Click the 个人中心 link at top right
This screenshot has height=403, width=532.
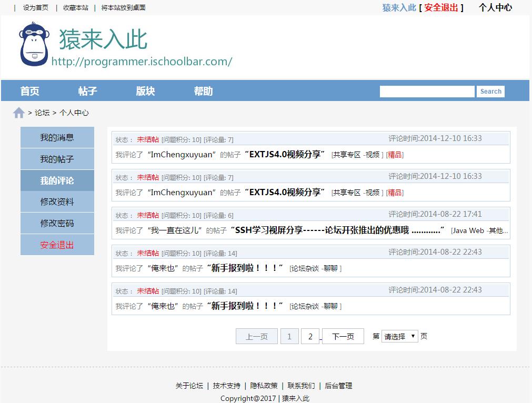click(x=495, y=7)
